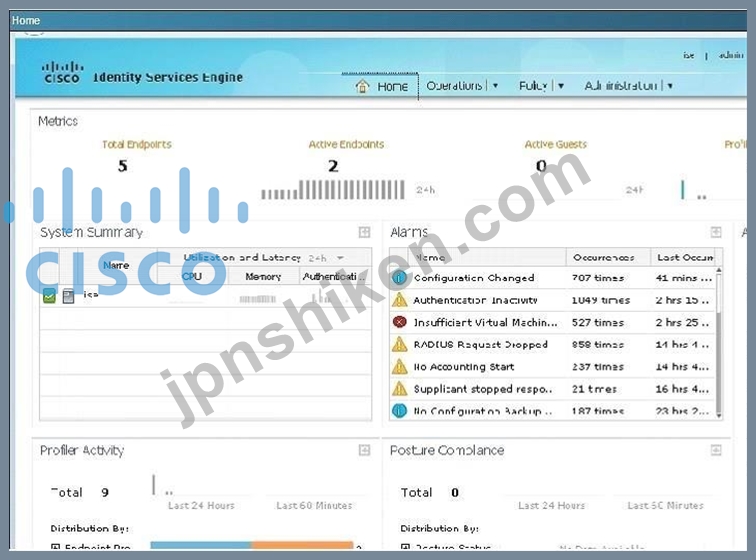Open the Administration menu dropdown arrow
756x560 pixels.
[x=670, y=86]
